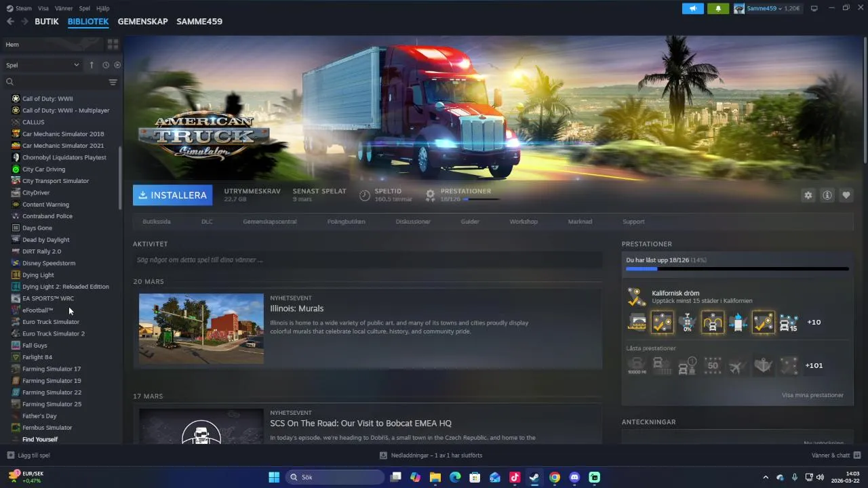
Task: Open the Support link
Action: (633, 222)
